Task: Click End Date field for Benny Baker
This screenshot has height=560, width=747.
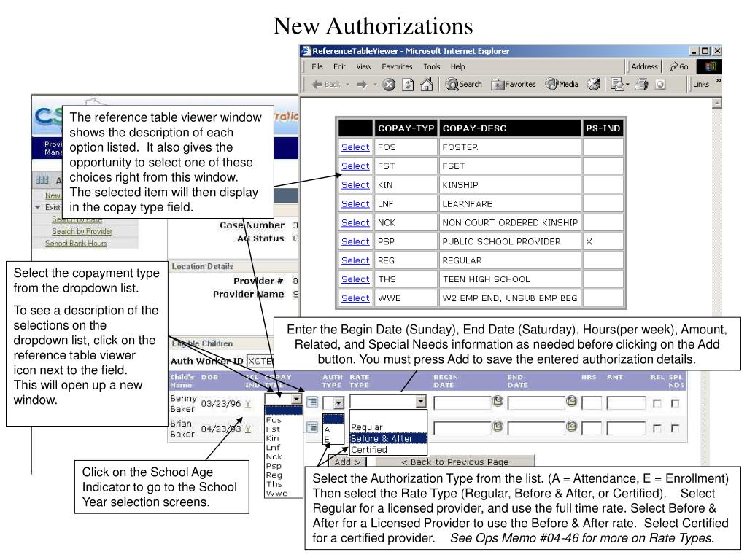Action: click(x=536, y=403)
